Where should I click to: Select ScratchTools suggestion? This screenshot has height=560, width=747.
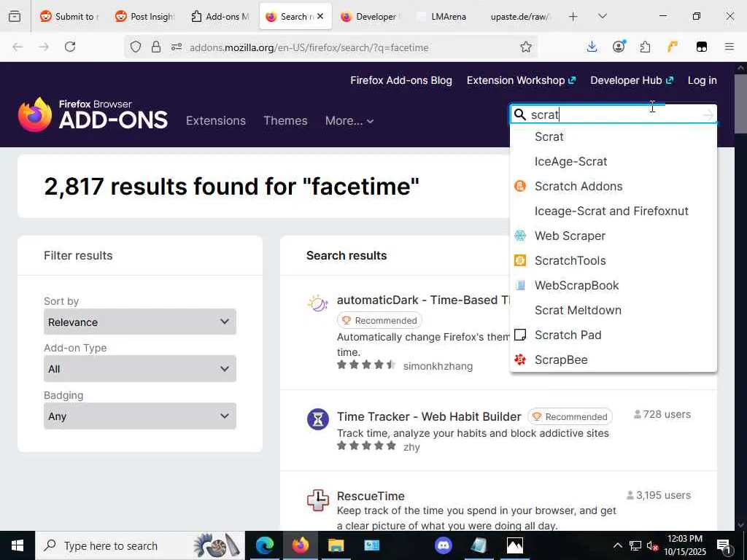pyautogui.click(x=613, y=260)
